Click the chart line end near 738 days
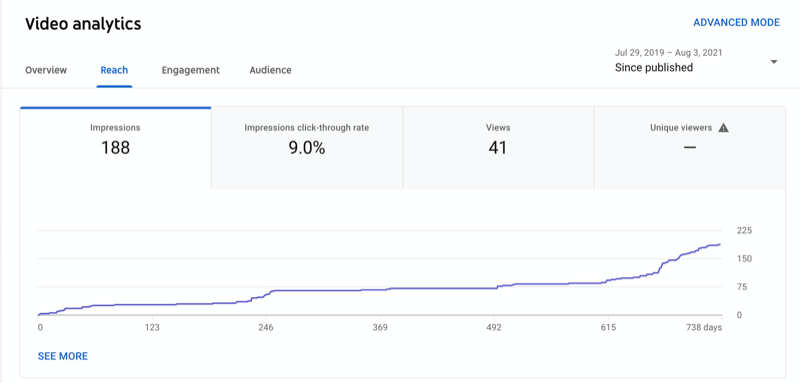 point(719,245)
